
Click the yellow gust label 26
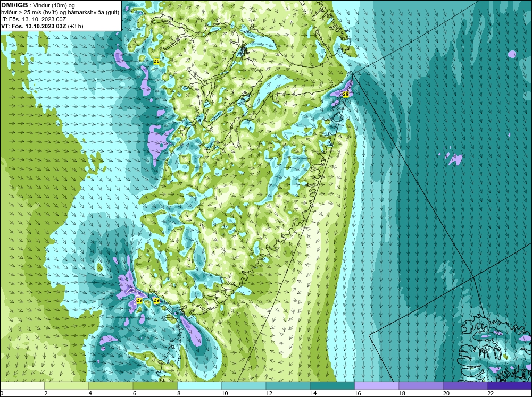(156, 61)
